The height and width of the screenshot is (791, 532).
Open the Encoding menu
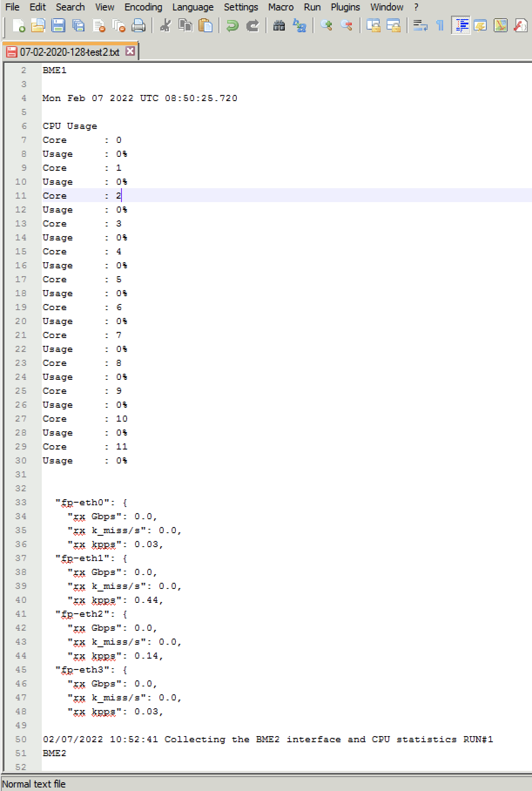click(143, 7)
